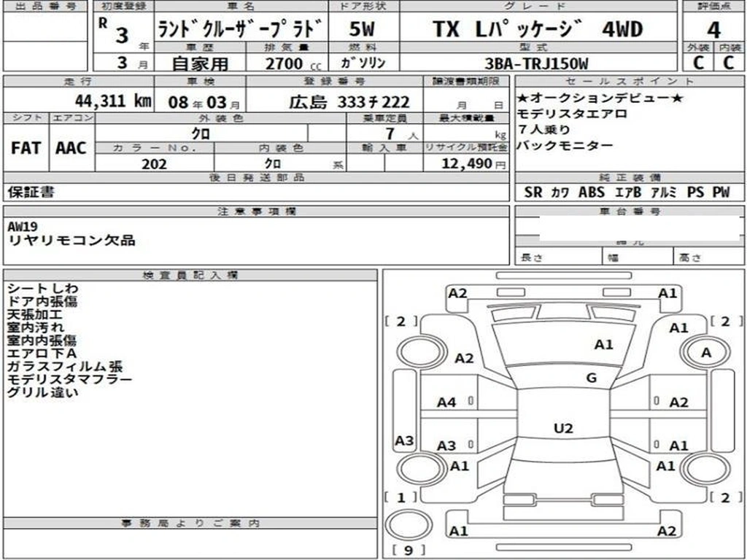Screen dimensions: 747x560
Task: Click the inspector note 天張加工
Action: pyautogui.click(x=35, y=314)
